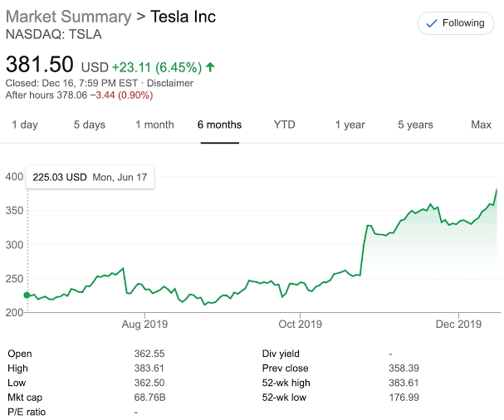Select the 6 months tab

(219, 125)
